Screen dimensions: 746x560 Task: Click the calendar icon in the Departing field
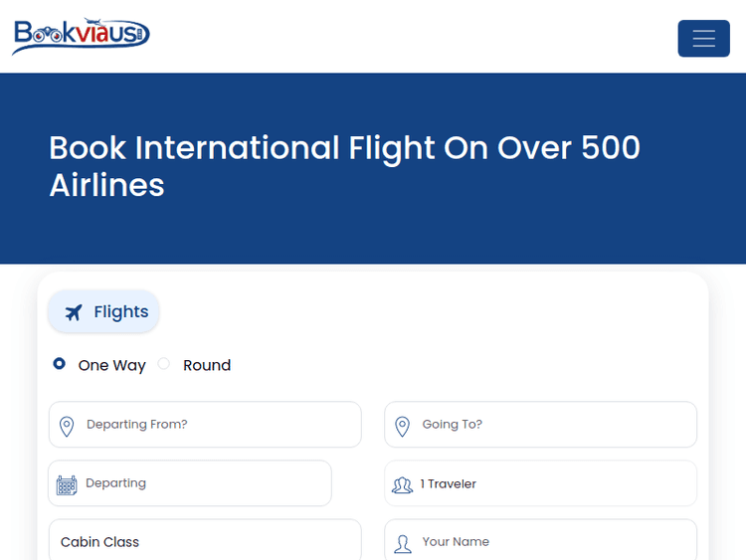pos(67,485)
